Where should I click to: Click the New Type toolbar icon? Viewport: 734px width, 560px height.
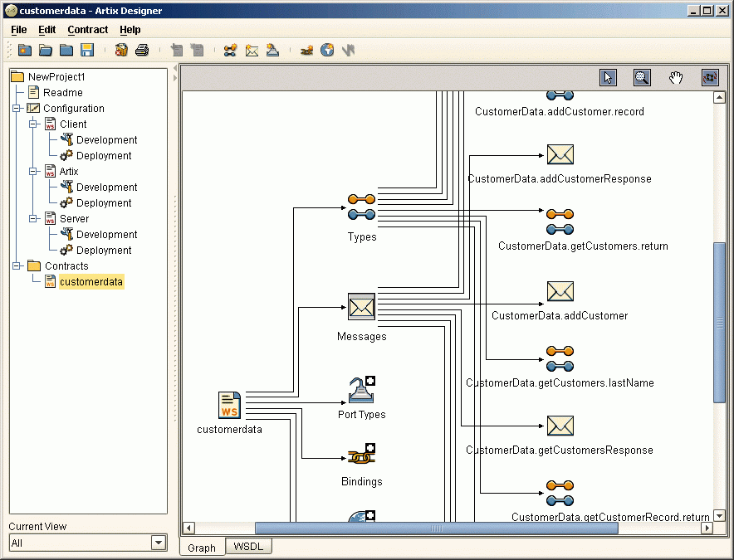230,50
